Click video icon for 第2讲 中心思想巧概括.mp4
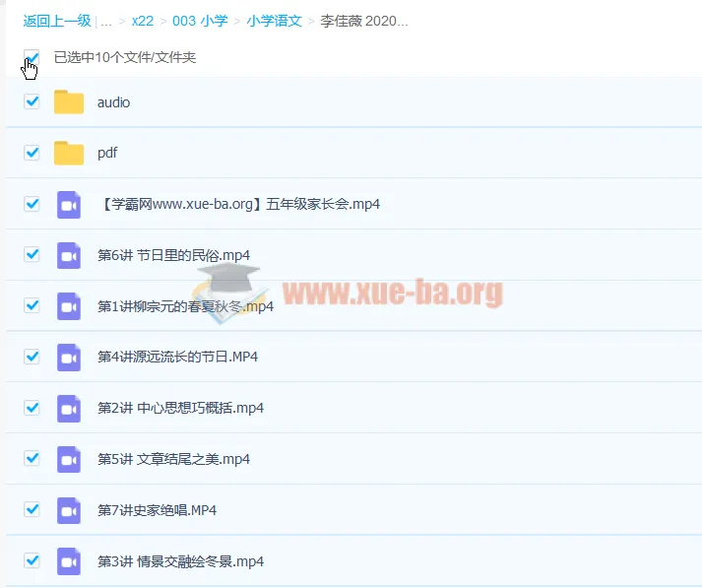The width and height of the screenshot is (702, 588). pyautogui.click(x=69, y=408)
